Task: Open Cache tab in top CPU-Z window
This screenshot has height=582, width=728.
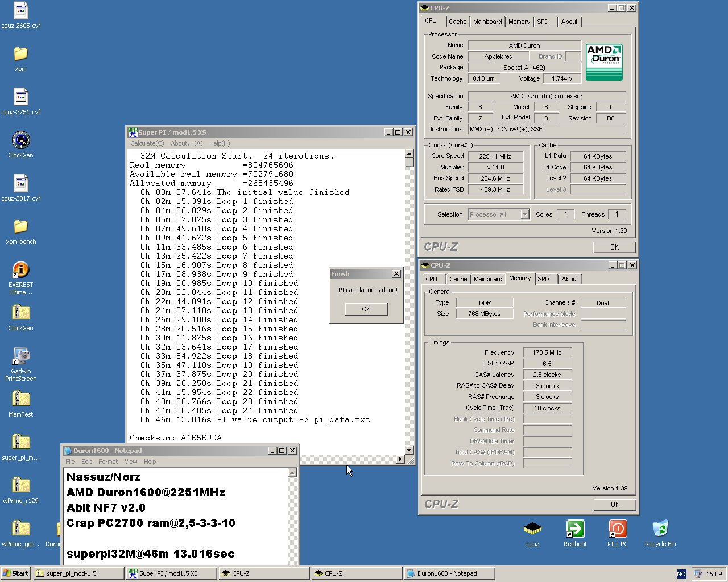Action: click(x=457, y=22)
